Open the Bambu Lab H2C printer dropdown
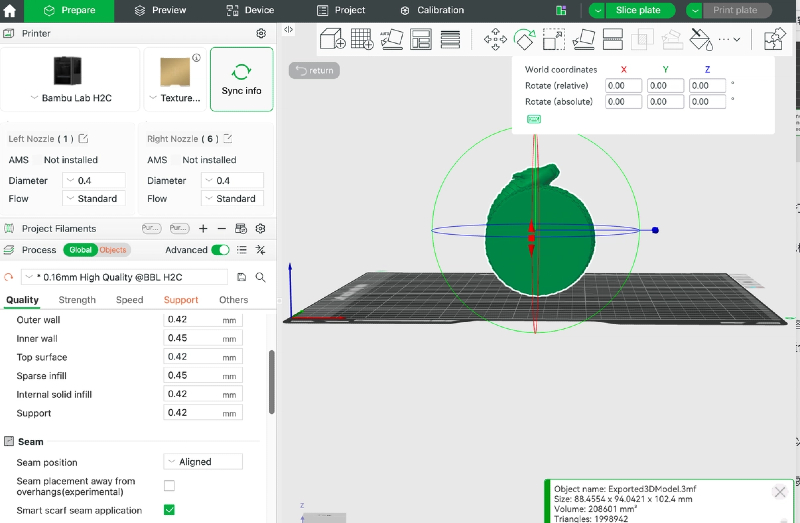This screenshot has height=523, width=800. point(70,97)
